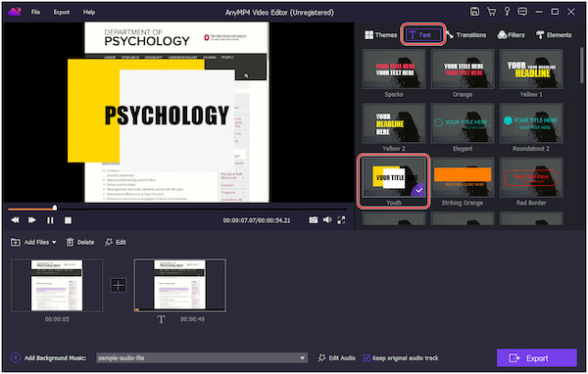The height and width of the screenshot is (374, 588).
Task: Click the text templates panel scrollbar
Action: coord(581,66)
